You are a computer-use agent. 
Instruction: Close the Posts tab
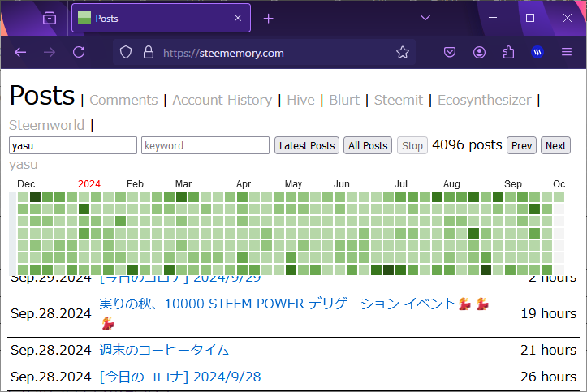coord(238,18)
